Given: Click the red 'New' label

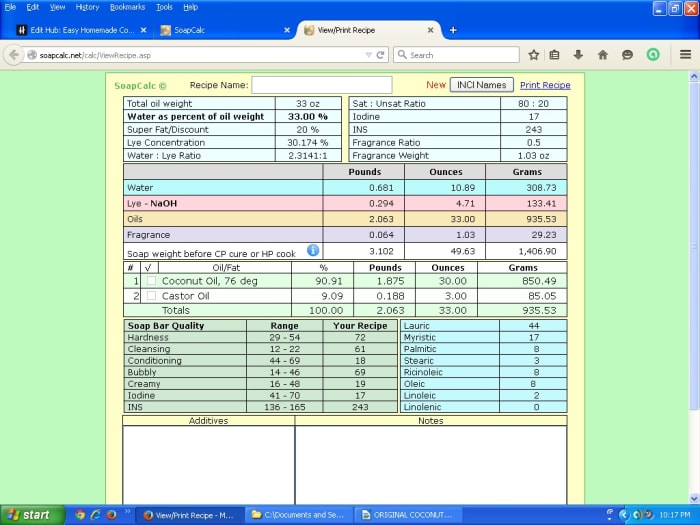Looking at the screenshot, I should [436, 85].
